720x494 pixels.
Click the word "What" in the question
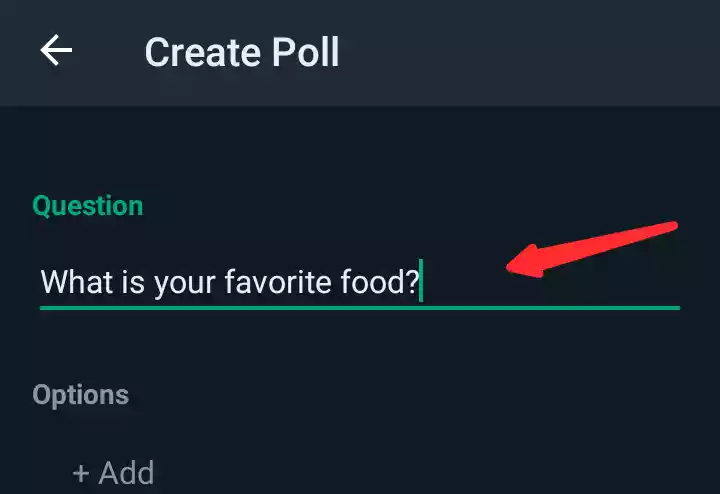pyautogui.click(x=72, y=281)
